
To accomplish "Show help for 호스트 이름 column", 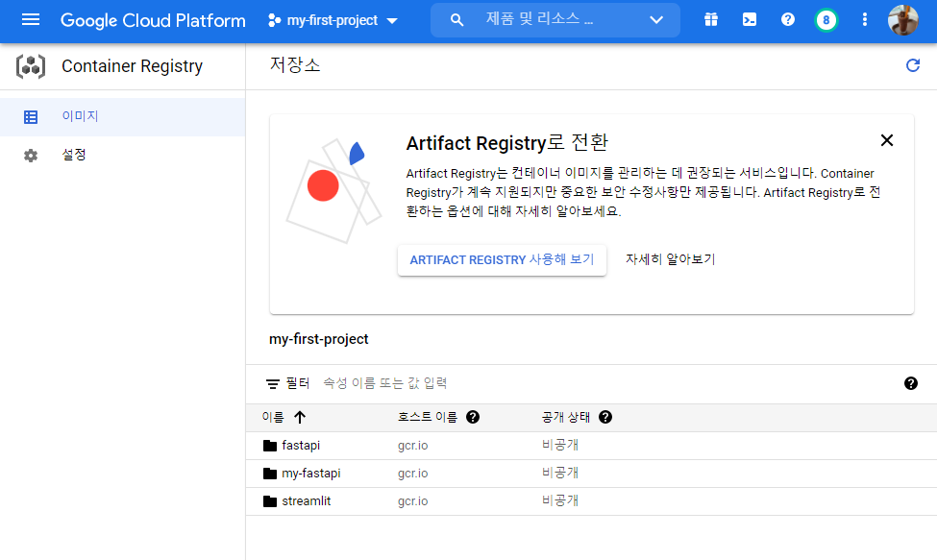I will [473, 417].
